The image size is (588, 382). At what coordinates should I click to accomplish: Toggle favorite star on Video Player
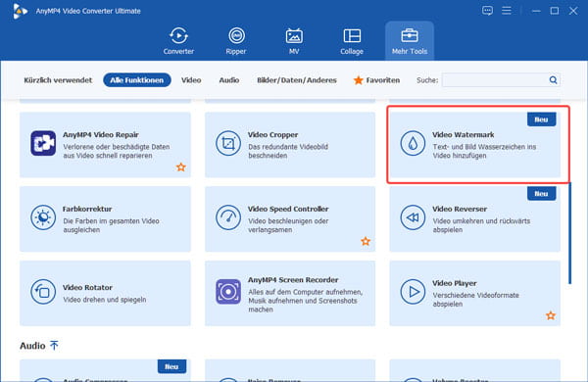tap(551, 315)
